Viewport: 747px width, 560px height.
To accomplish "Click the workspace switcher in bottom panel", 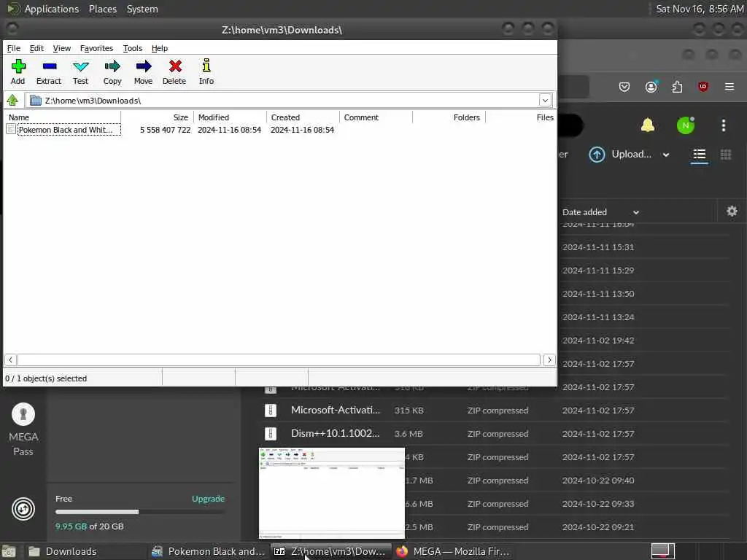I will point(662,551).
